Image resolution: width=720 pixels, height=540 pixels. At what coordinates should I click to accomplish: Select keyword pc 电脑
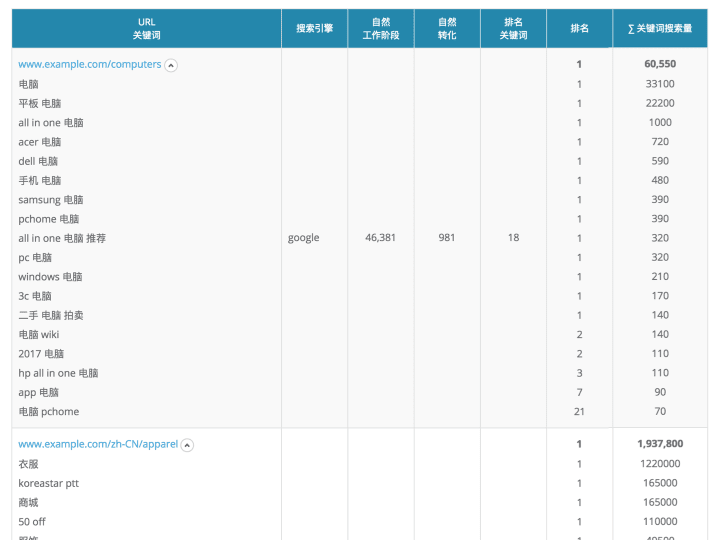(x=35, y=258)
